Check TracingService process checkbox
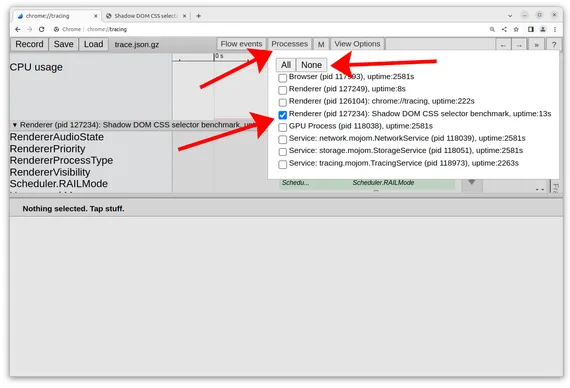The height and width of the screenshot is (388, 570). click(x=282, y=164)
